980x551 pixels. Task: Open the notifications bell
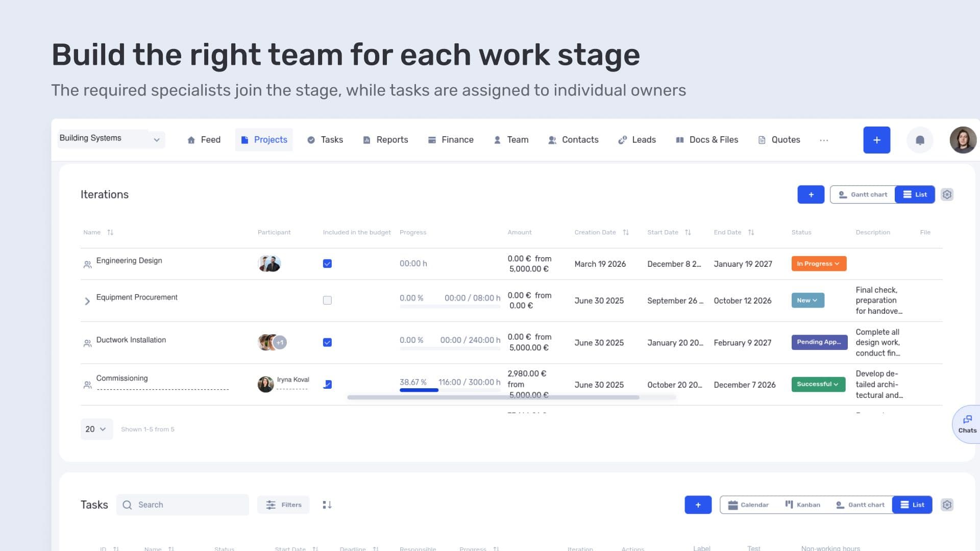point(920,140)
